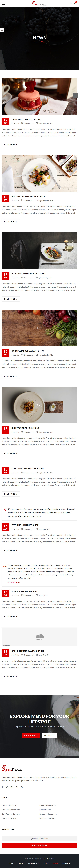
Task: Click the Skype icon in the footer
Action: coord(22,787)
